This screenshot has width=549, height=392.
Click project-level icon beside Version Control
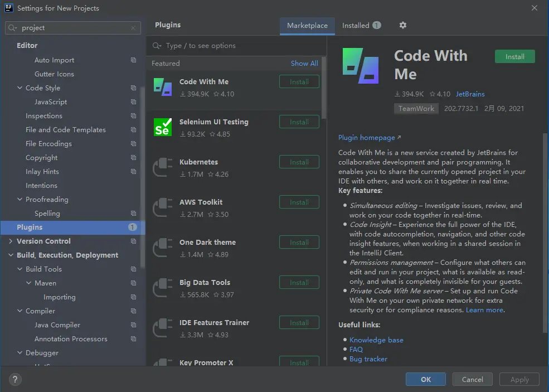(133, 241)
